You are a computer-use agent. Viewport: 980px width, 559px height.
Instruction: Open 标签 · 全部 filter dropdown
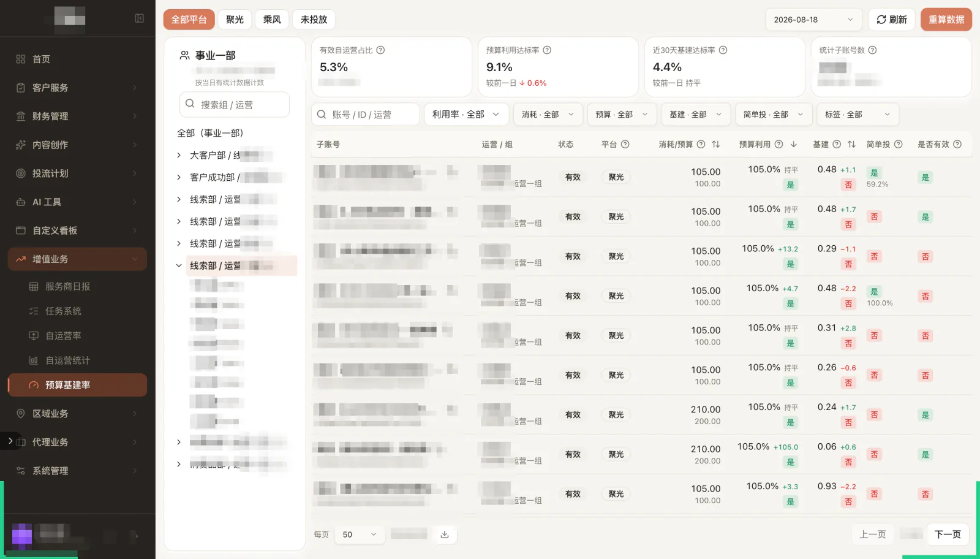coord(858,115)
